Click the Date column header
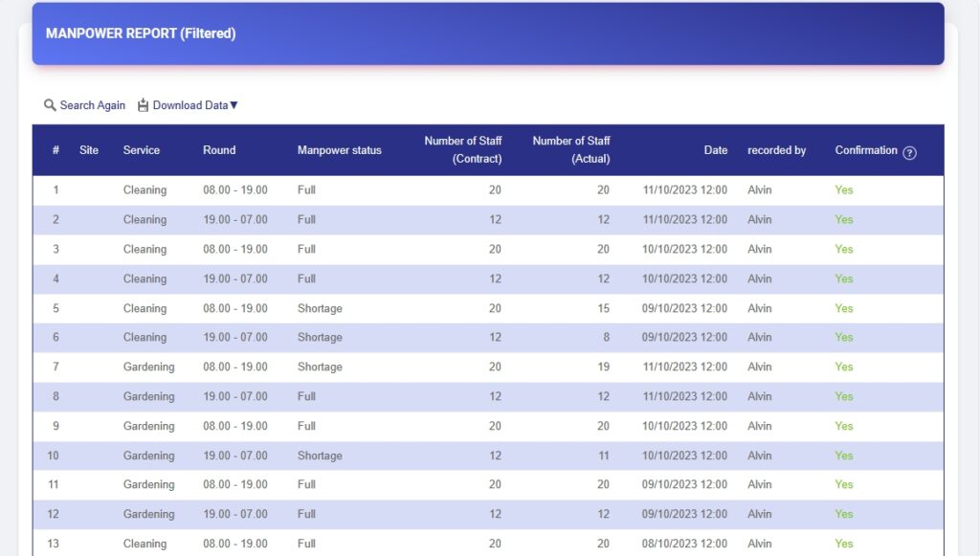This screenshot has width=980, height=556. tap(716, 150)
